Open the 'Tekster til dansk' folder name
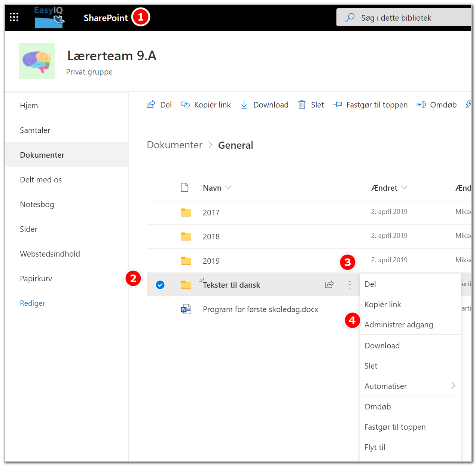Viewport: 476px width, 466px height. (231, 285)
